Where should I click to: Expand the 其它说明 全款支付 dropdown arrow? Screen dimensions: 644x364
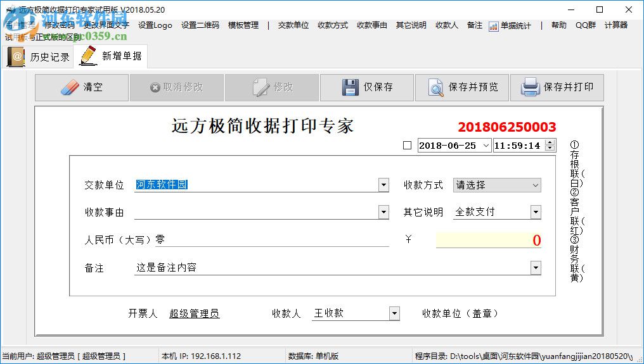[536, 212]
